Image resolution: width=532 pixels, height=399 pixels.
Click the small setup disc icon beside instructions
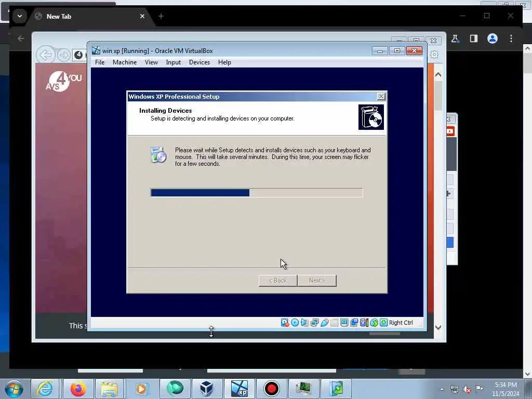(158, 155)
